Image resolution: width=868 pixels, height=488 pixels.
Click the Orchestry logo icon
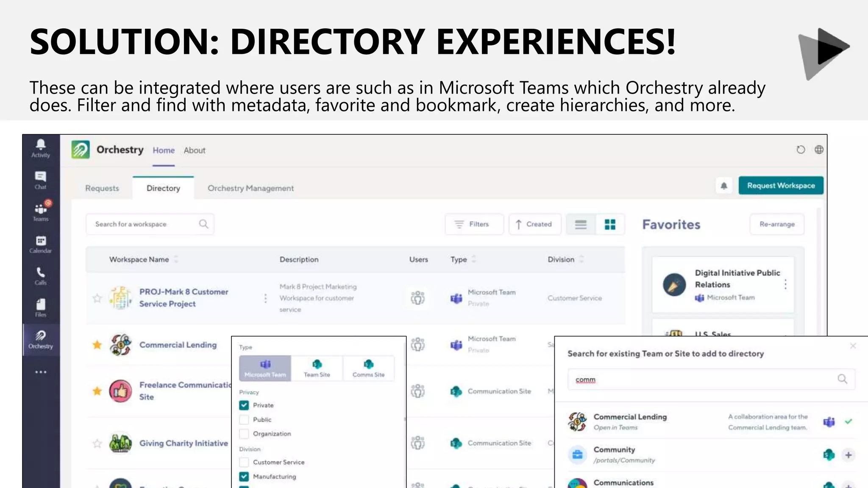coord(81,150)
